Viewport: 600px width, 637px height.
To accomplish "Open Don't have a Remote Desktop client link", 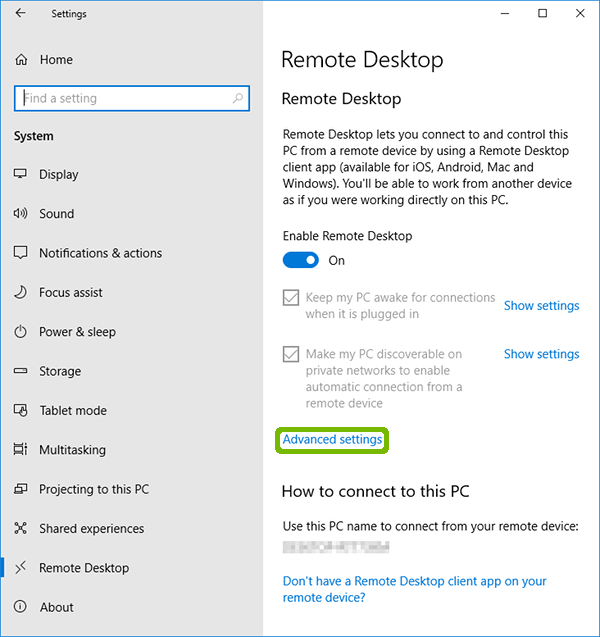I will [x=414, y=589].
